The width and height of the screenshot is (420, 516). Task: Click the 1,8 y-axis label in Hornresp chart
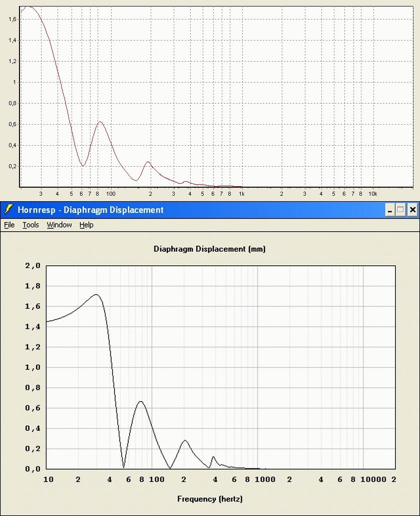pos(33,286)
